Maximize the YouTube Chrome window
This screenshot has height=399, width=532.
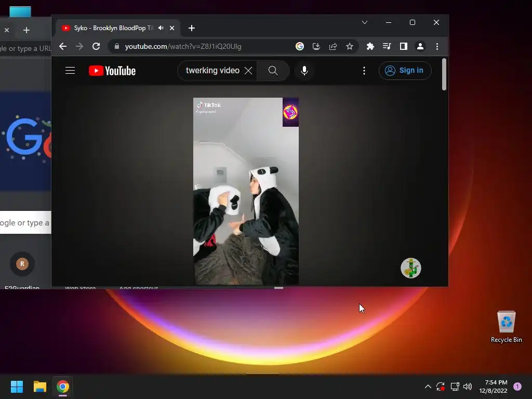tap(413, 22)
